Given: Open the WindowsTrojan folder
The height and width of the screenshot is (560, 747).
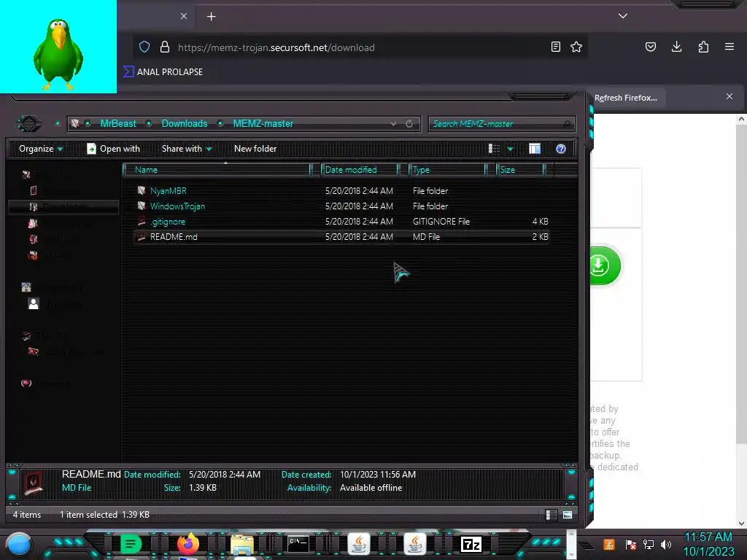Looking at the screenshot, I should click(x=177, y=206).
